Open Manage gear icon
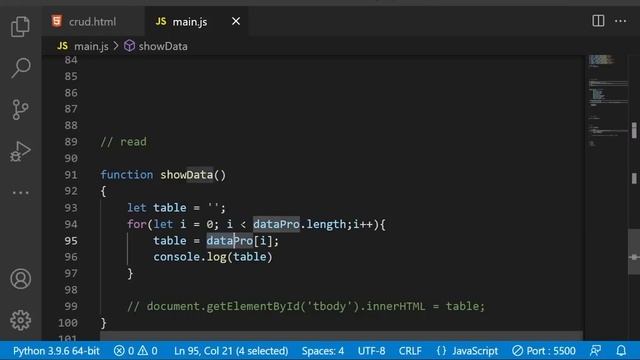This screenshot has width=640, height=360. tap(20, 320)
